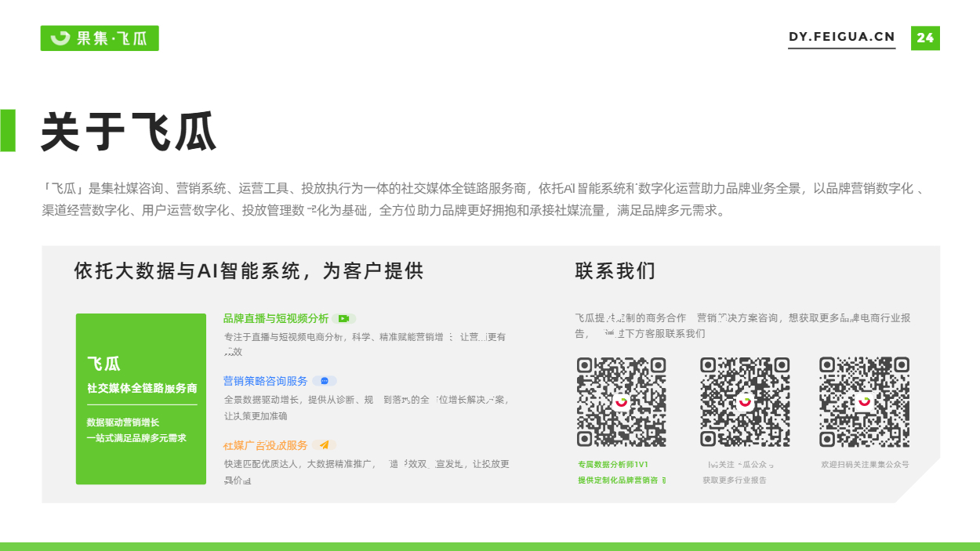Click text 欢迎扫码关注果集公众号
This screenshot has height=551, width=980.
865,465
